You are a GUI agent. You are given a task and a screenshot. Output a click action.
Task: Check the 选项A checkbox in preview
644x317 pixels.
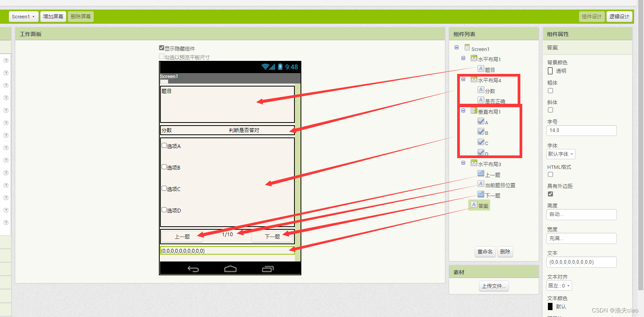click(164, 145)
